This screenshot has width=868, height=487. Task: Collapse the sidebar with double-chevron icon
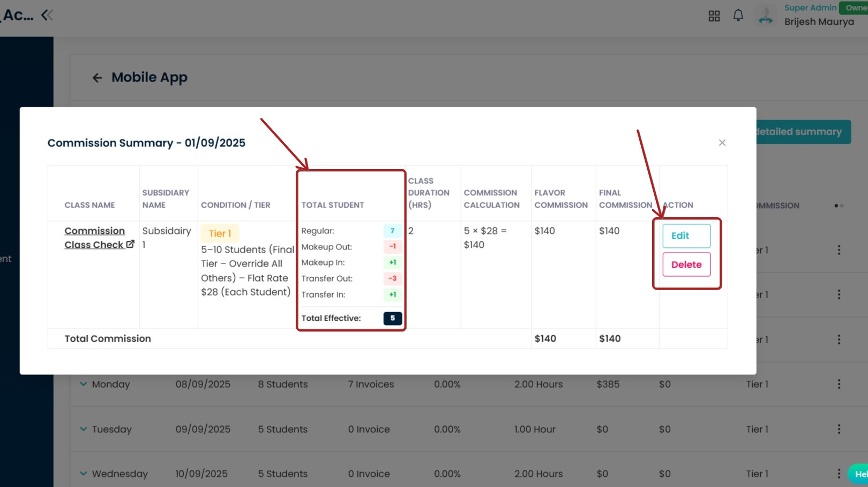pos(47,15)
